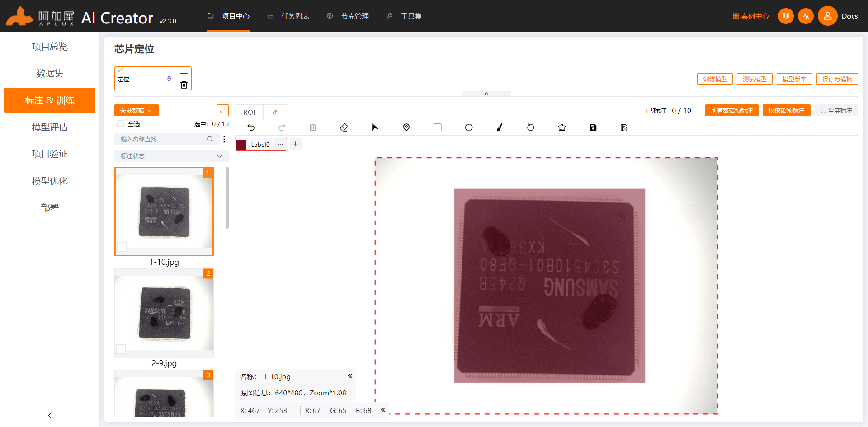
Task: Select the arrow pointer tool
Action: 375,127
